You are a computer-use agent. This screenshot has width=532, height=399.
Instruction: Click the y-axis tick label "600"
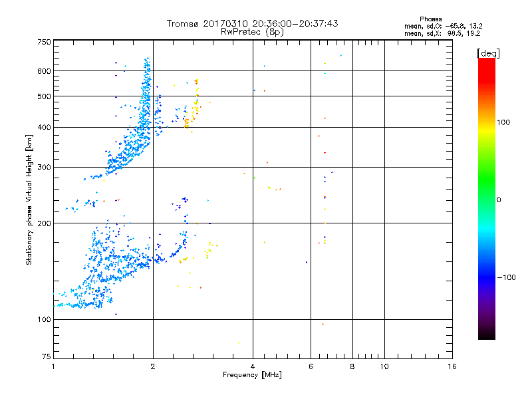44,71
